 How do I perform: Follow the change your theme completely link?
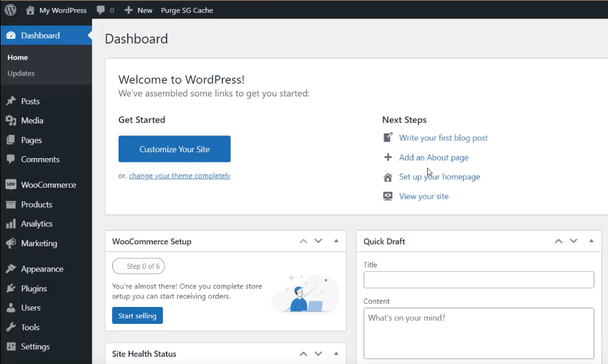coord(180,176)
